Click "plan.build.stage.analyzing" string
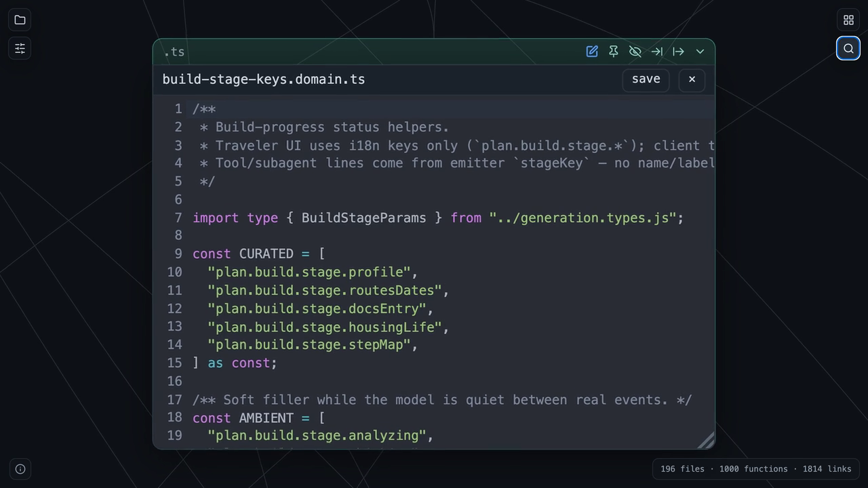Screen dimensions: 868x488 click(317, 436)
